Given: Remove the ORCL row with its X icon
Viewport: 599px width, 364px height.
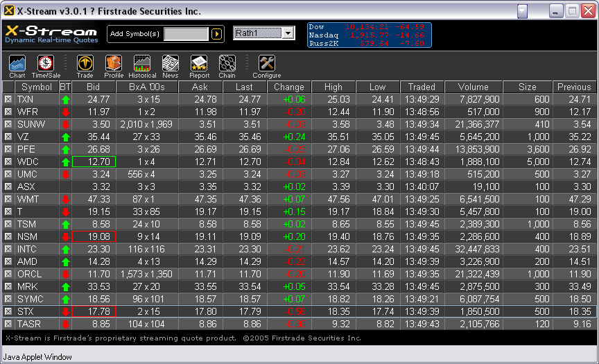Looking at the screenshot, I should pos(8,274).
